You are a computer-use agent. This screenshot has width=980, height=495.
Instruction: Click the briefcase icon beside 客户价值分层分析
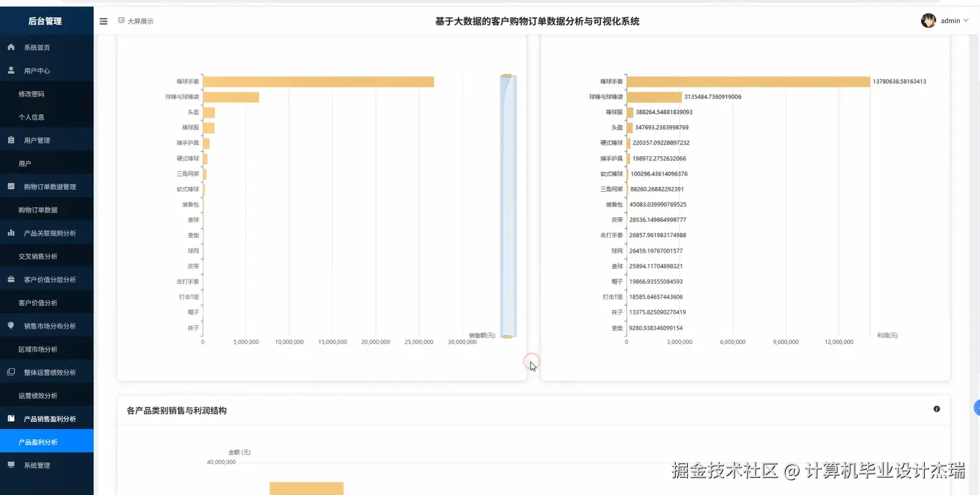click(x=11, y=279)
